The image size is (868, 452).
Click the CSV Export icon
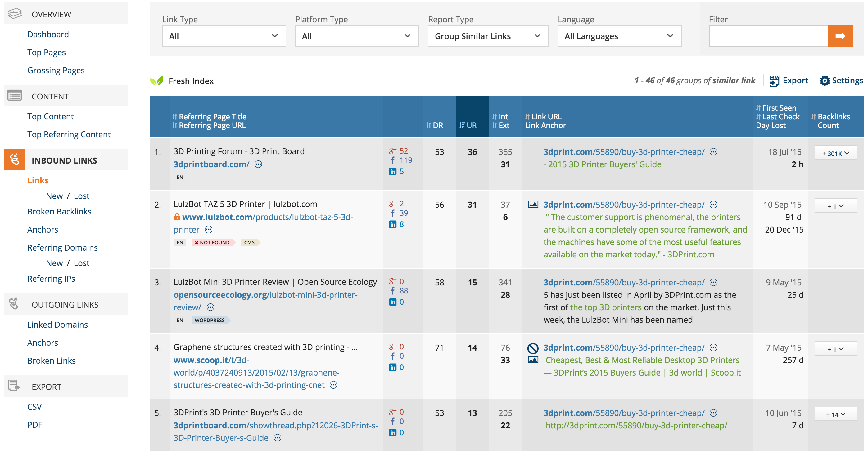(774, 81)
